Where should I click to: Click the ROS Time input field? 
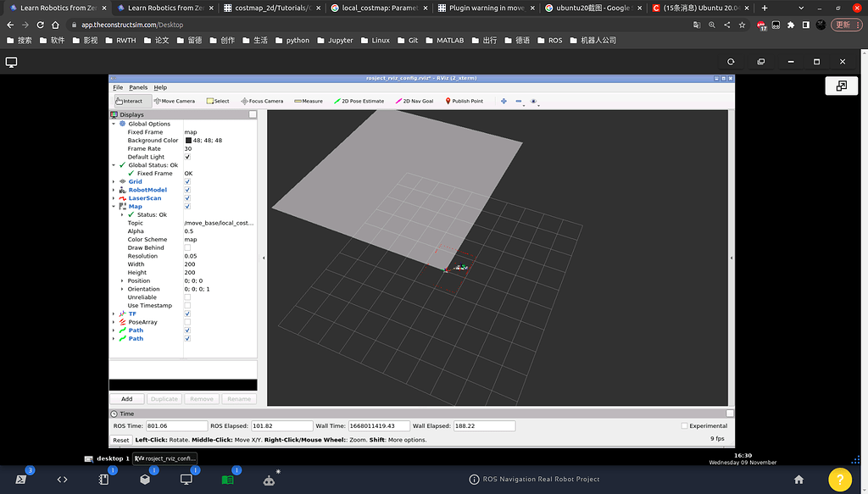176,426
